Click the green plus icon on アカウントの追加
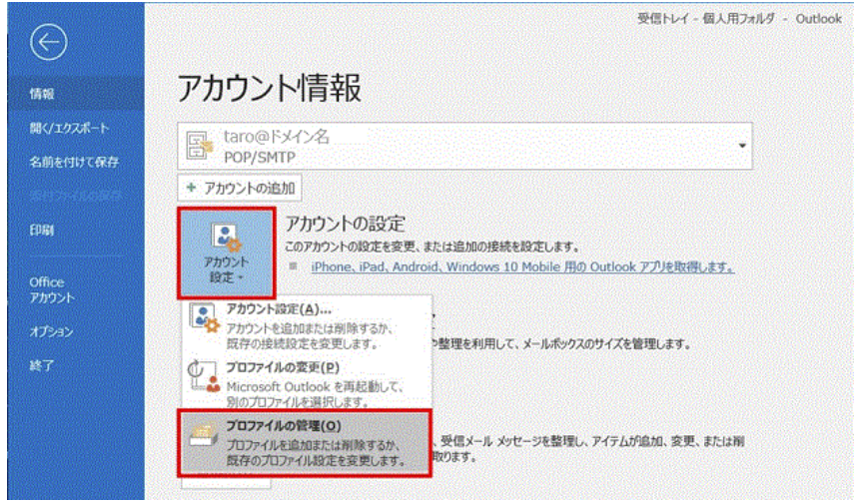The width and height of the screenshot is (860, 504). (x=192, y=188)
